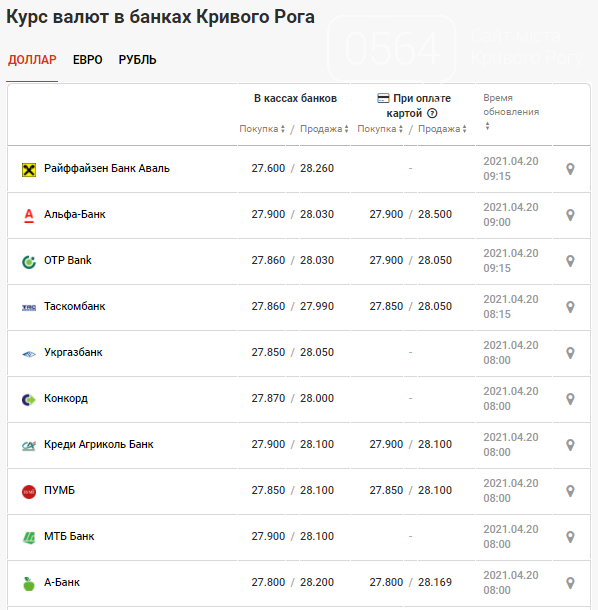Select Таскомбанк cash sell rate 27.990
Viewport: 598px width, 610px height.
(x=317, y=307)
